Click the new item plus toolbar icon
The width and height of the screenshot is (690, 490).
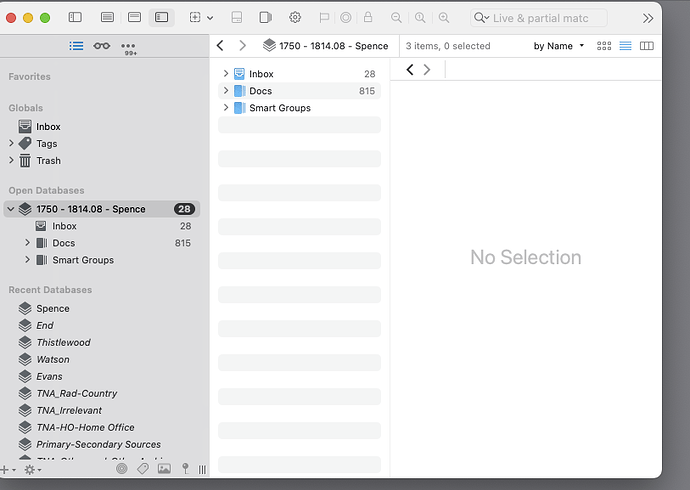(195, 18)
